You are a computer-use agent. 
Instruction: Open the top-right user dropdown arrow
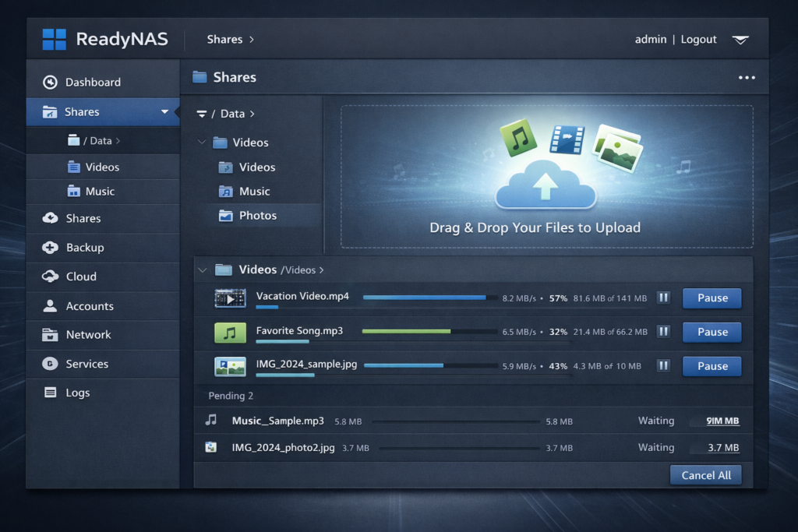740,40
